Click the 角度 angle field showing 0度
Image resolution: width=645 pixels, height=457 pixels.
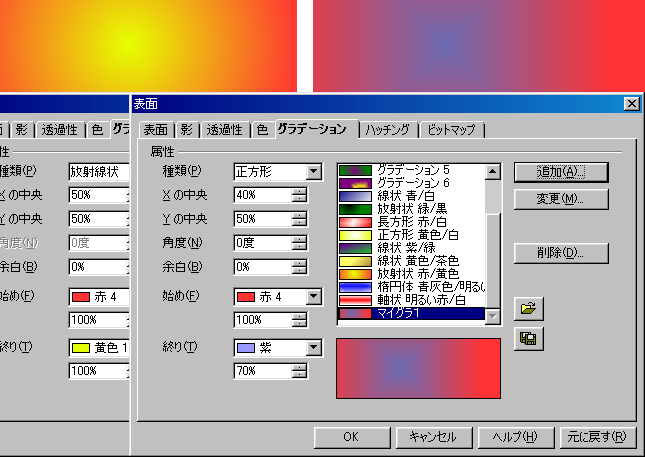point(262,243)
